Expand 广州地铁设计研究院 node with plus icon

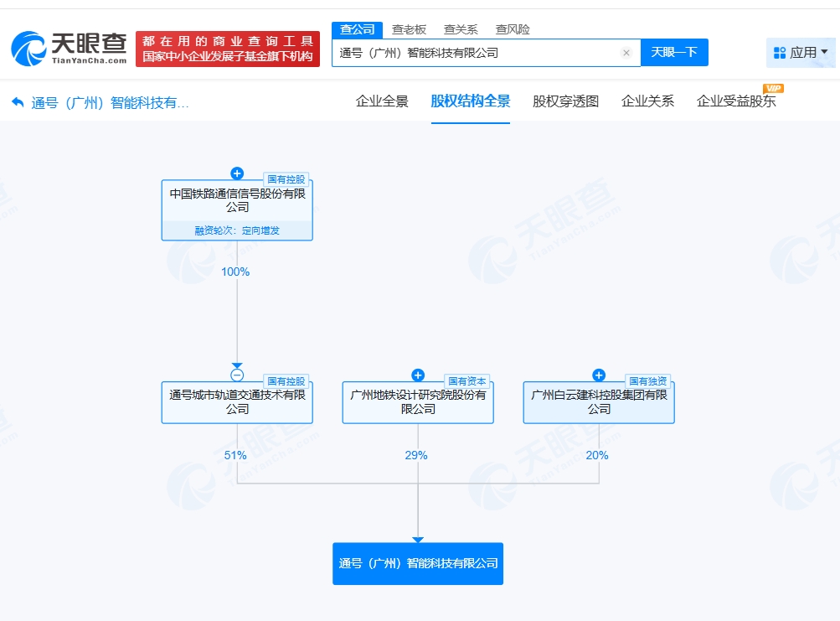[x=418, y=375]
